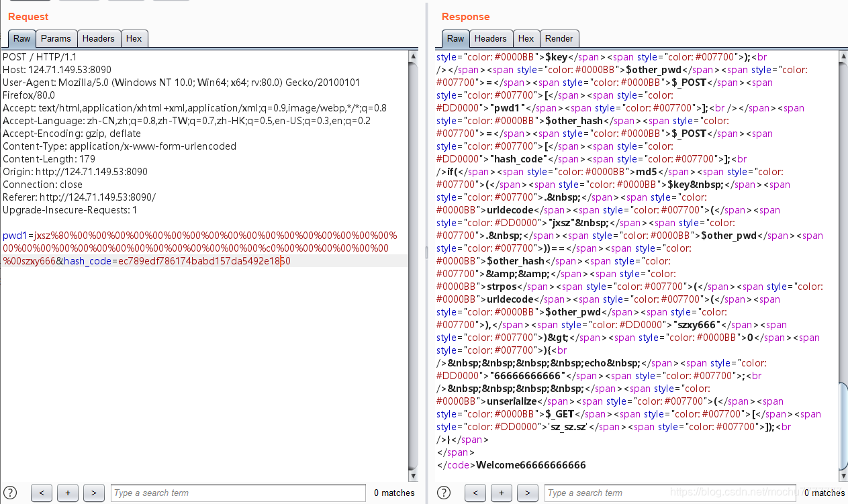Switch to Request Hex tab
The image size is (848, 504).
134,38
